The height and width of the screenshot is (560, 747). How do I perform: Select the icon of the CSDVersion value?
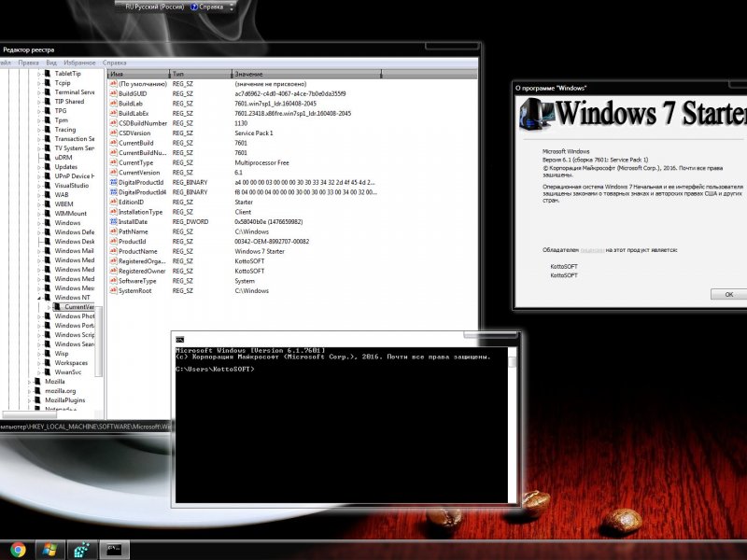(x=113, y=133)
